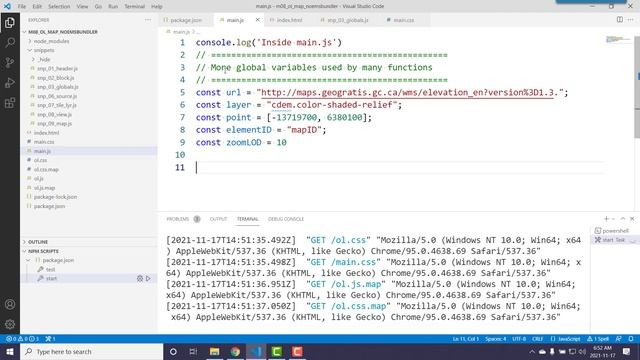
Task: Click the split editor icon
Action: tap(620, 20)
